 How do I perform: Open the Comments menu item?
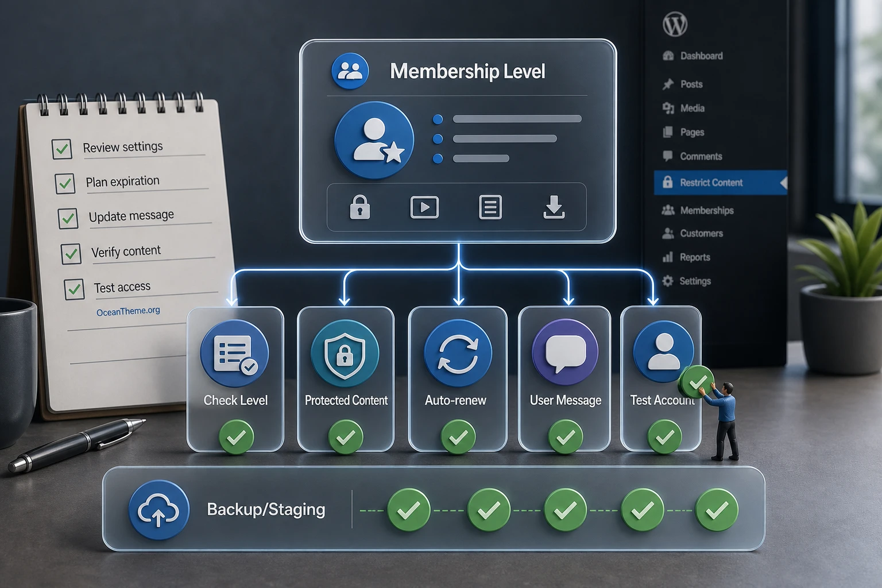[x=692, y=156]
